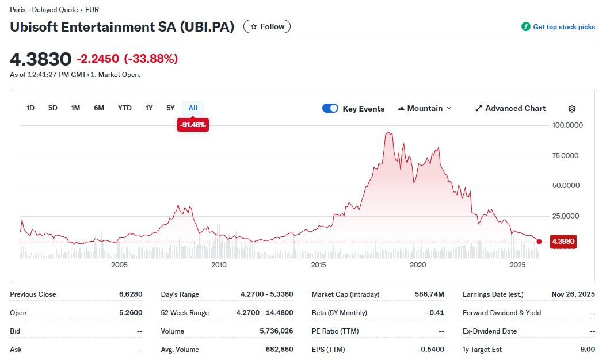
Task: Click the Ask label
Action: (x=16, y=349)
